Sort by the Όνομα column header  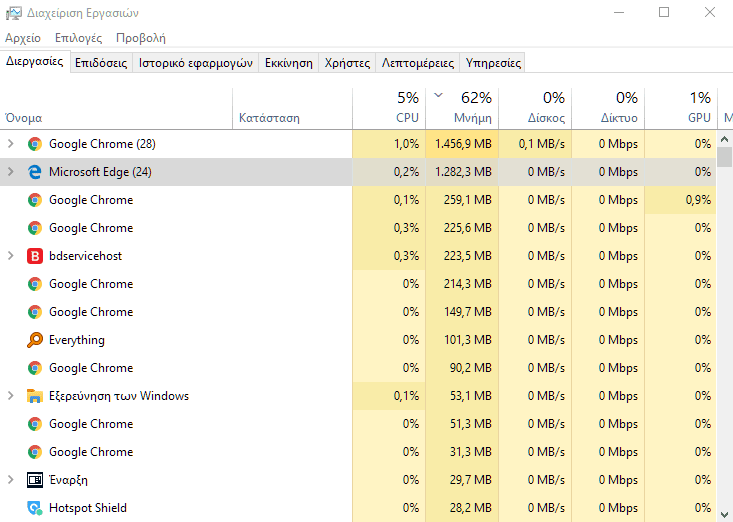pos(116,108)
